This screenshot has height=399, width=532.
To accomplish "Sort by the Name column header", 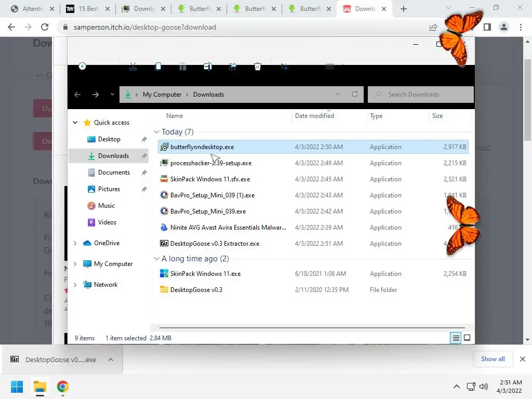I will tap(175, 116).
